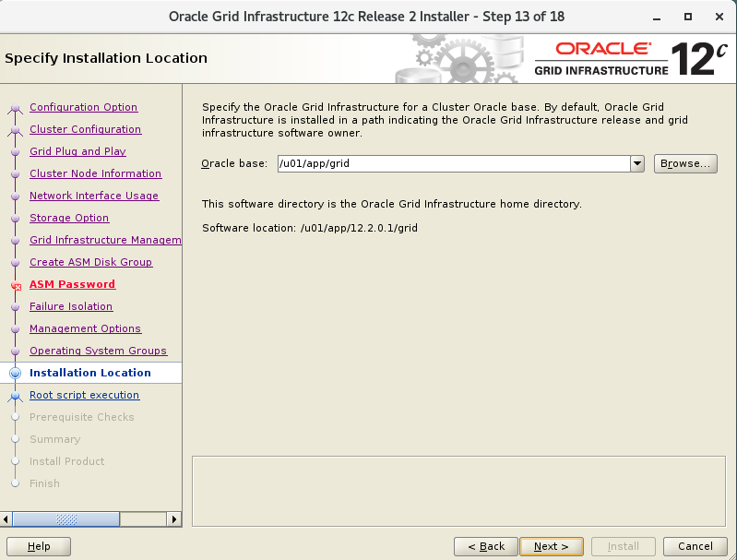Click the step bullet beside Grid Plug and Play
737x560 pixels.
coord(15,152)
